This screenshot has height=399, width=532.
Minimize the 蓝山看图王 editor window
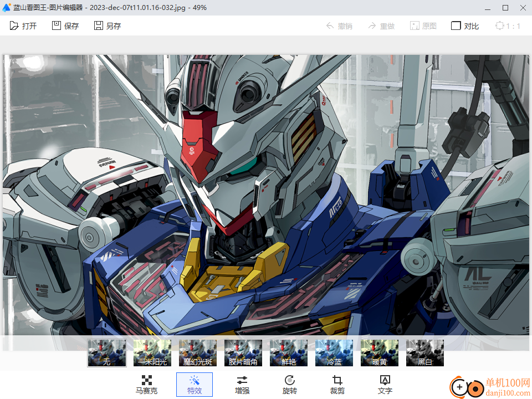(488, 8)
